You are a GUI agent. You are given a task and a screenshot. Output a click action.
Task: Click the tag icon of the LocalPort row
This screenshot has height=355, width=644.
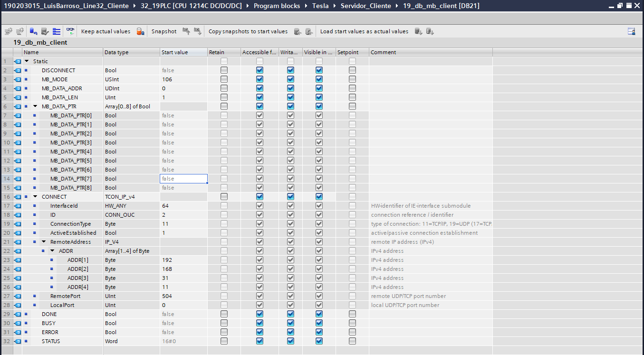pyautogui.click(x=18, y=305)
